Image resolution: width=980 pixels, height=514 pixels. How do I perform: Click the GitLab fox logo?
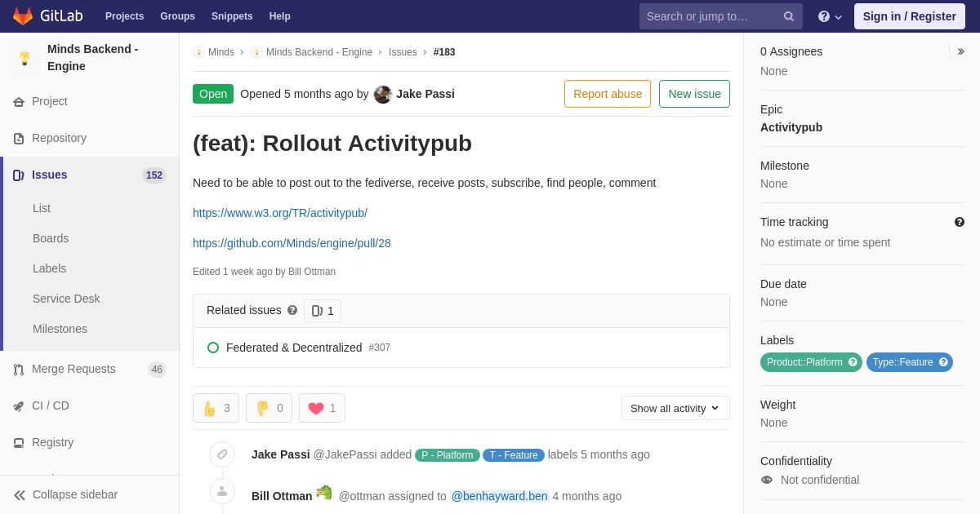coord(23,16)
